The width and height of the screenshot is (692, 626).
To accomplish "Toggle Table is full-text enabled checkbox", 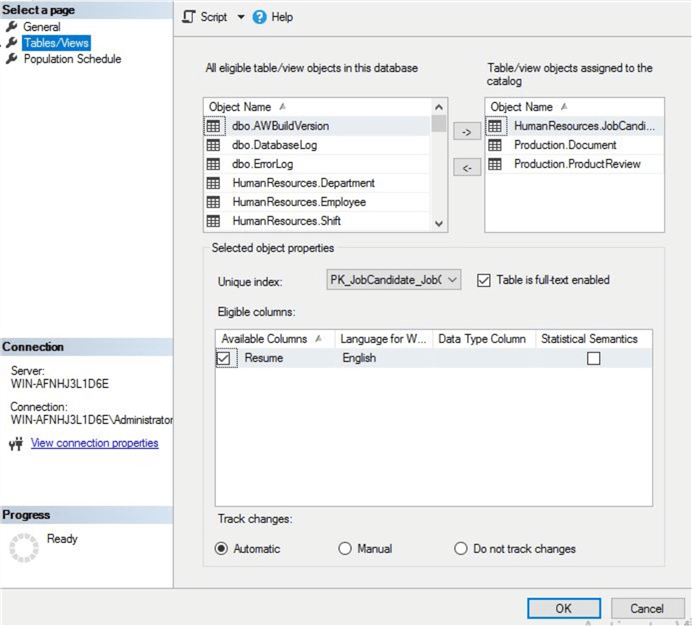I will [x=484, y=280].
